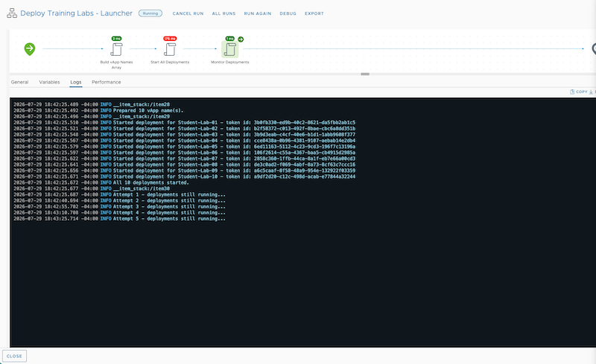
Task: Click the Student-Lab-02 deployment log line
Action: [184, 129]
